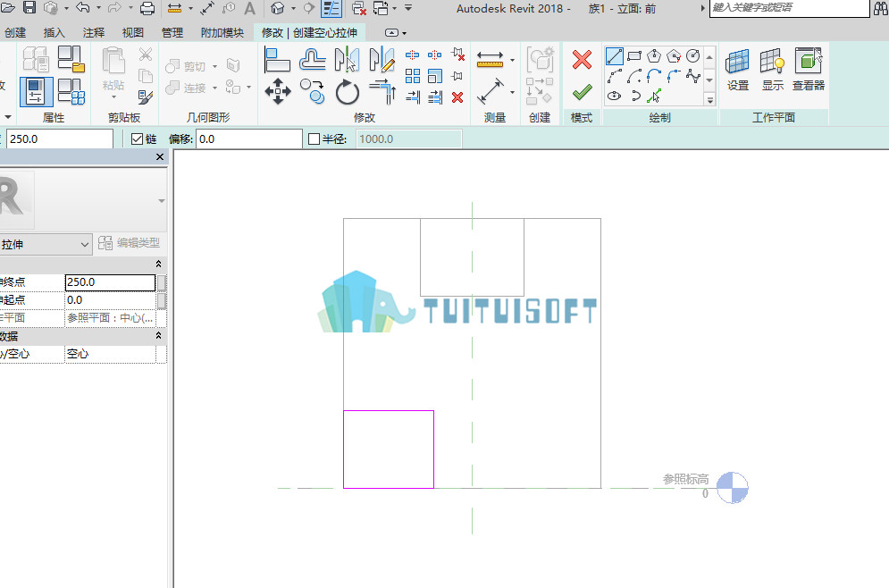
Task: Activate the Pick Lines tool
Action: (x=654, y=96)
